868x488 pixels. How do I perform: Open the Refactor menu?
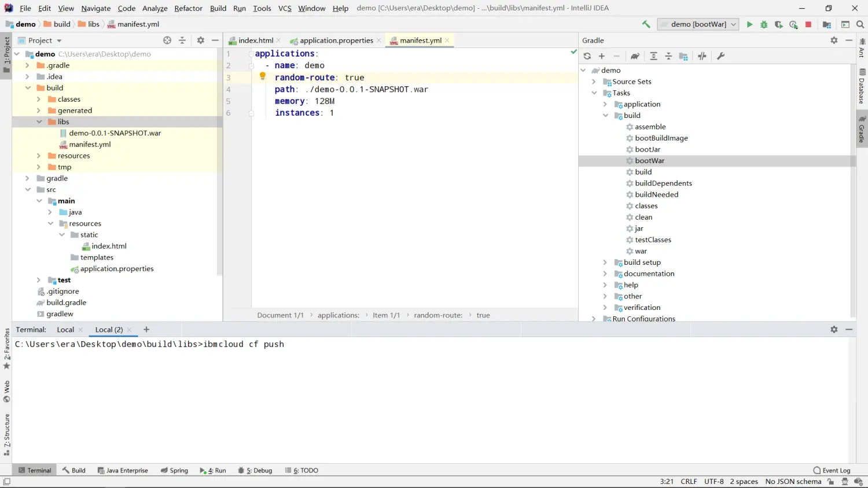pos(188,8)
